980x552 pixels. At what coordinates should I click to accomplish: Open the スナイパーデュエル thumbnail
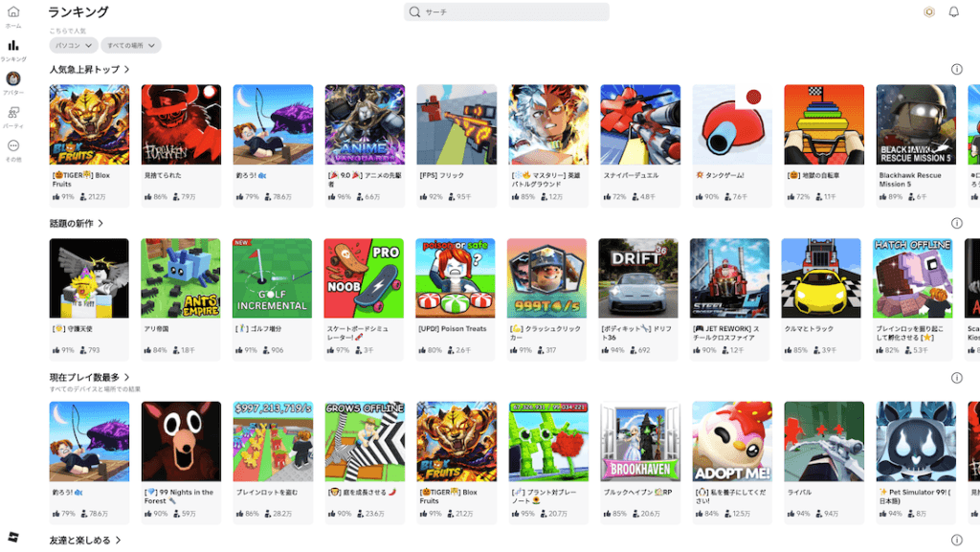640,124
